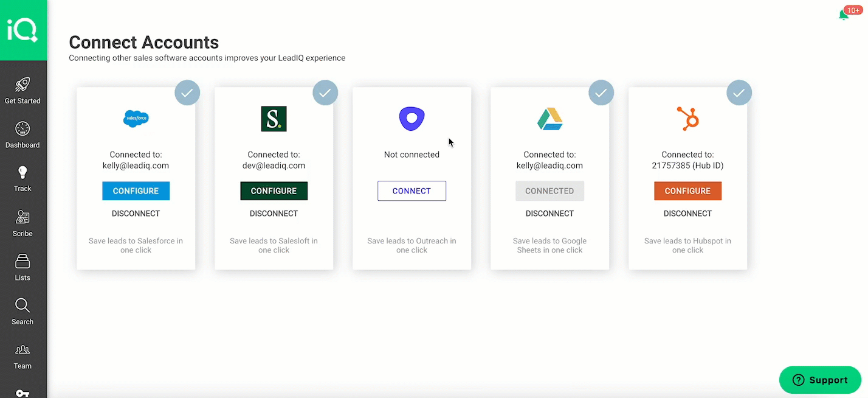Disconnect the Google Sheets account

point(549,214)
